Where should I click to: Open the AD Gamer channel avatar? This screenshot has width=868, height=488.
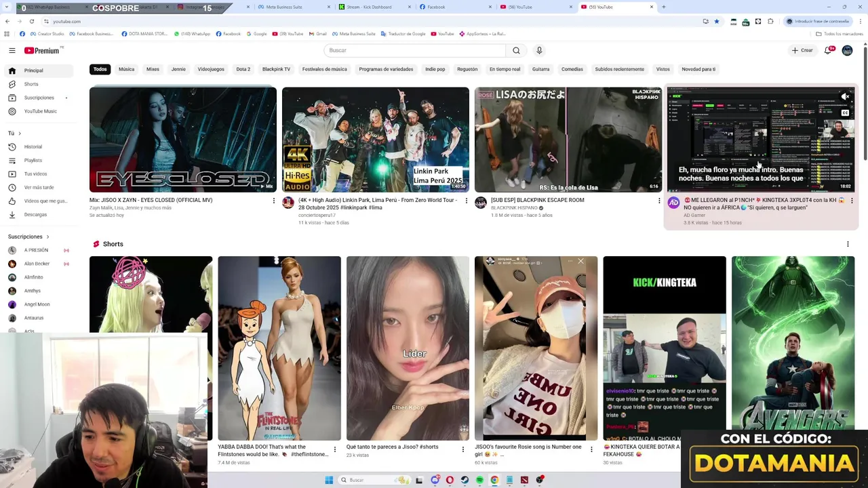pyautogui.click(x=673, y=203)
